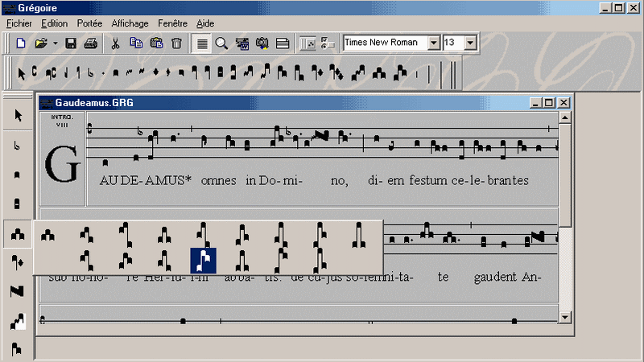This screenshot has height=362, width=644.
Task: Toggle the pressed torculus button in left palette
Action: point(18,234)
